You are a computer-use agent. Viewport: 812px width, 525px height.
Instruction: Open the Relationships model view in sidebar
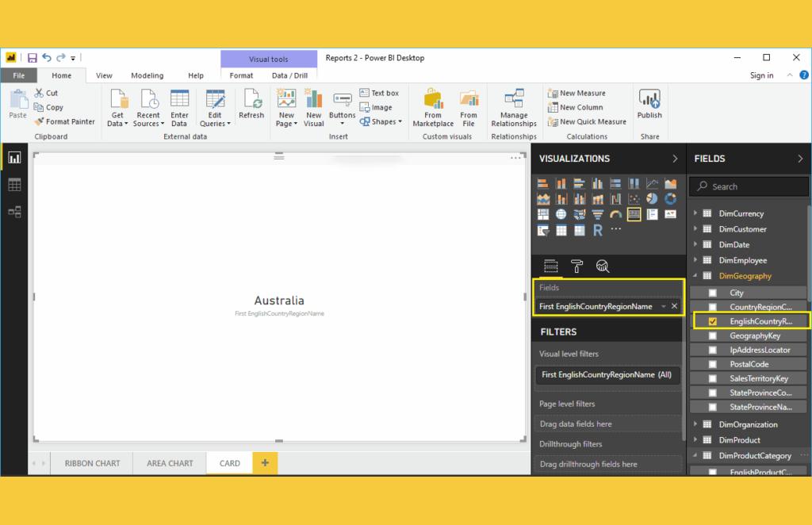coord(14,212)
